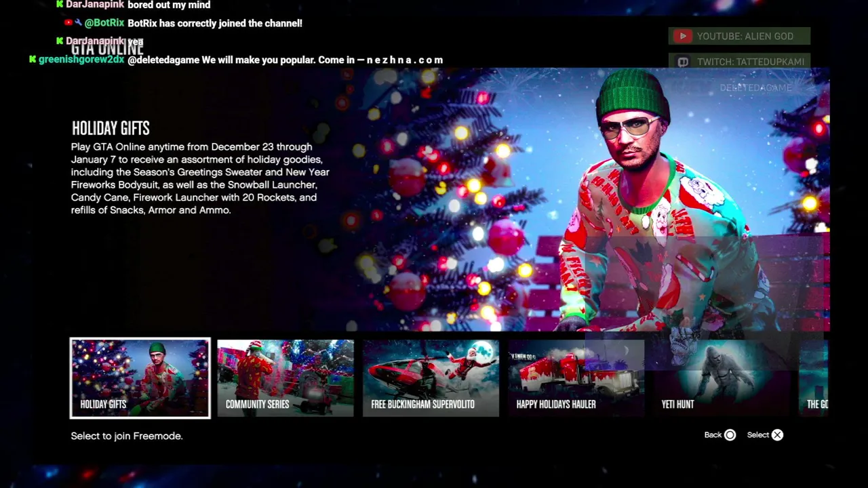Open the TWITCH: TATTEDUPKAMI banner text
The height and width of the screenshot is (488, 868).
[x=751, y=62]
